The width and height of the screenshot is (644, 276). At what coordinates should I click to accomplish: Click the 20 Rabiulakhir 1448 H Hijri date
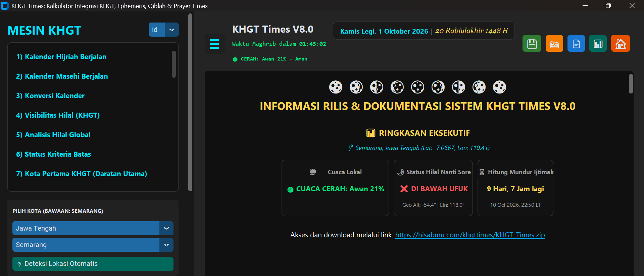tap(472, 31)
